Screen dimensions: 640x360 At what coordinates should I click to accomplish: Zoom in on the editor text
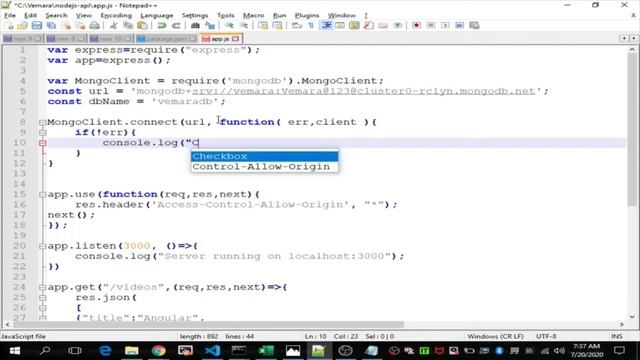(x=229, y=26)
